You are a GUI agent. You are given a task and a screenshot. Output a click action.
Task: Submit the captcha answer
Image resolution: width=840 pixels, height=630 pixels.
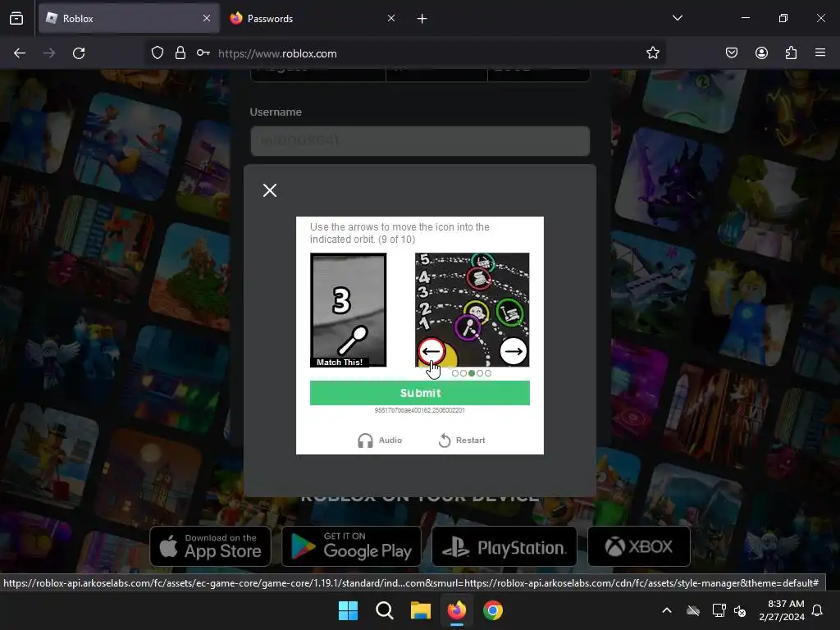(x=420, y=393)
